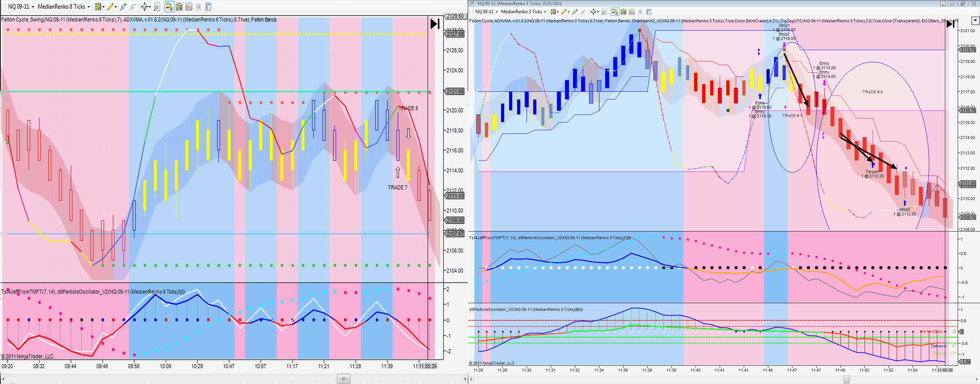Select Zoom Frame tool on the 8 Ticks chart
980x384 pixels.
click(x=157, y=7)
